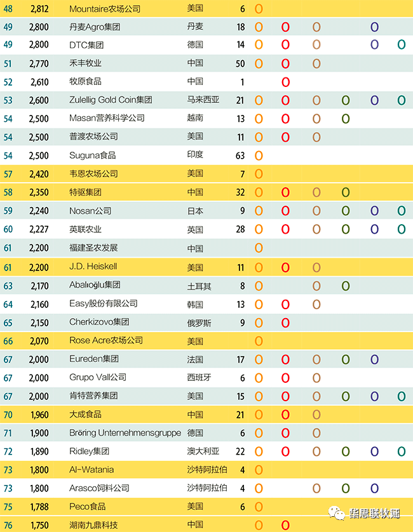Click the olive-green circle in 特驱集团 row
Screen dimensions: 413x532
click(x=346, y=192)
